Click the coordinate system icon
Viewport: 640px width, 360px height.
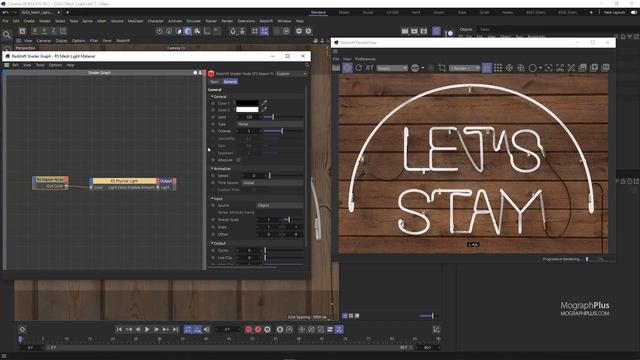(x=63, y=31)
